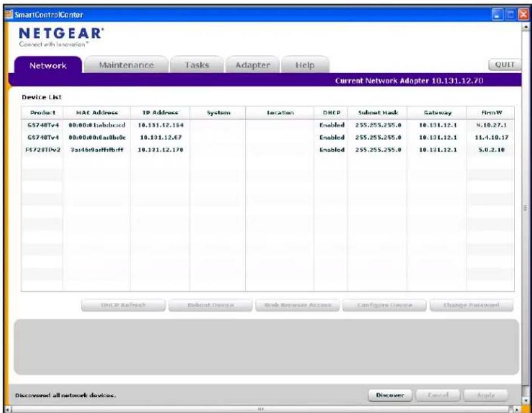
Task: Open the Help tab
Action: 305,65
